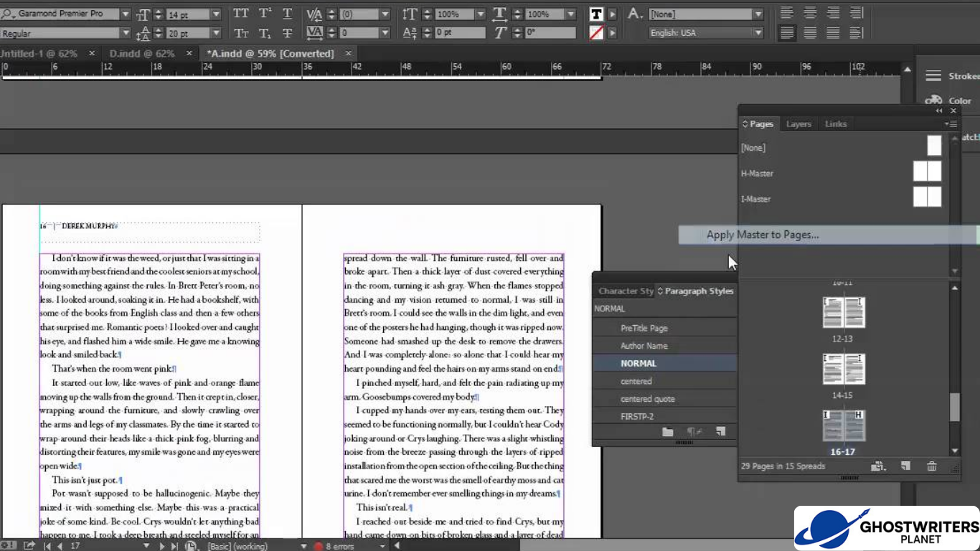Select the All Caps formatting icon
The width and height of the screenshot is (980, 551).
pos(240,13)
